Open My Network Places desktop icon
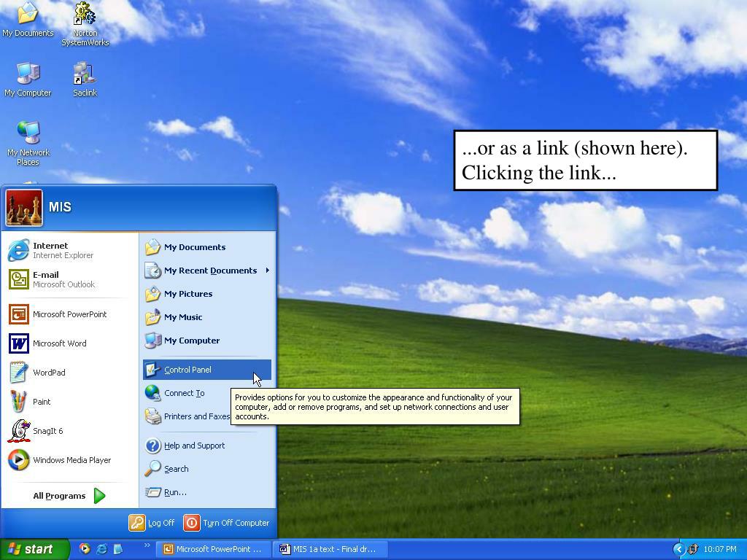This screenshot has width=747, height=560. pos(28,144)
